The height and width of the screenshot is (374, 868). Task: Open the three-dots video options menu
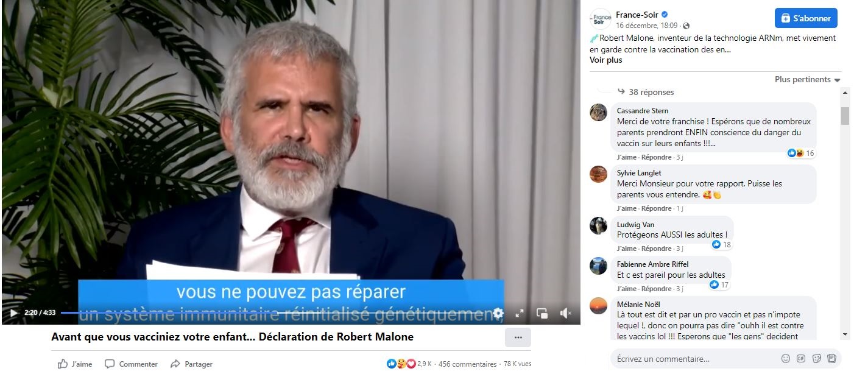518,337
